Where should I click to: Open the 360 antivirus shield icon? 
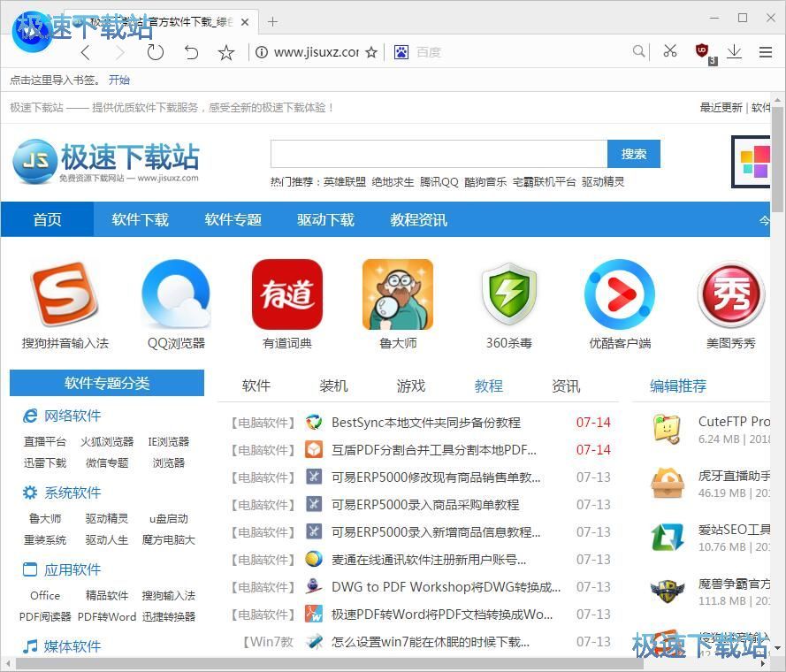tap(508, 294)
